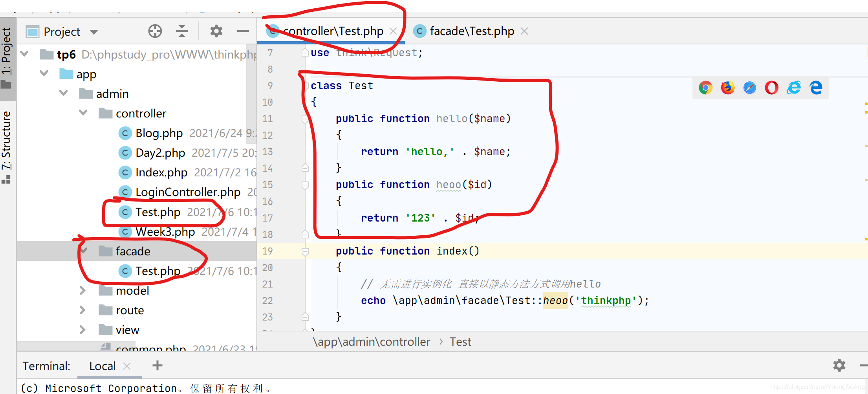Click the admin folder icon

coord(86,93)
